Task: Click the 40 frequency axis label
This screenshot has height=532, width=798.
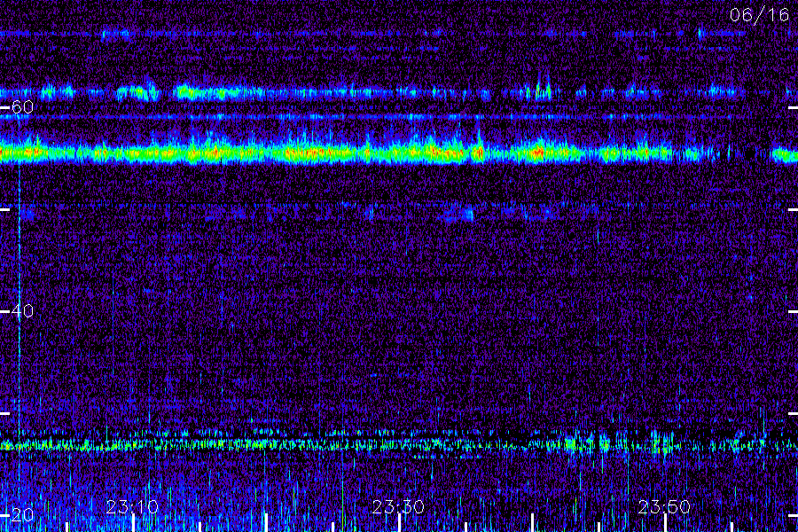Action: coord(22,310)
